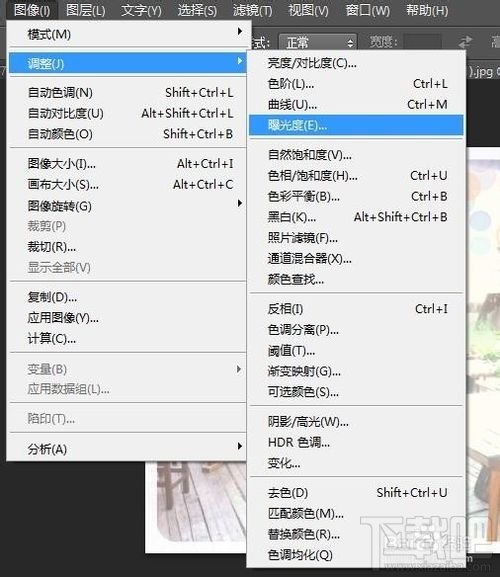Open 曲线(U) adjustment
This screenshot has height=577, width=500.
(356, 105)
